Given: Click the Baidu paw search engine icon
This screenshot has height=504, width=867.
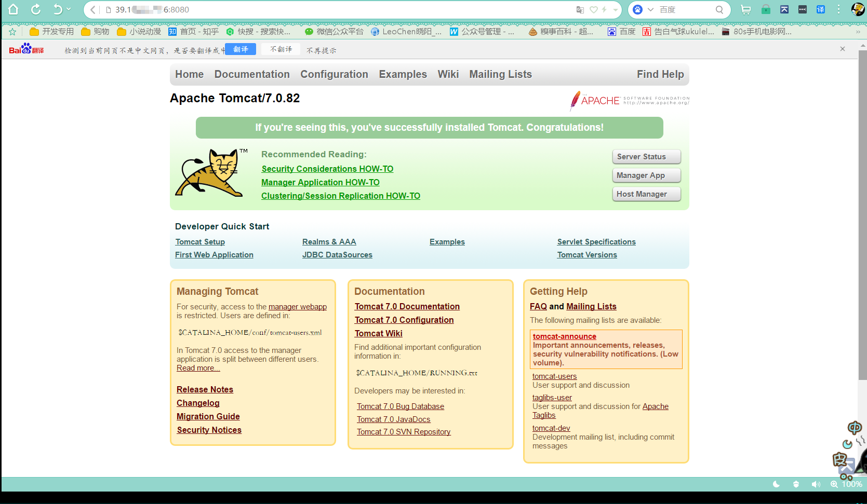Looking at the screenshot, I should pyautogui.click(x=637, y=9).
